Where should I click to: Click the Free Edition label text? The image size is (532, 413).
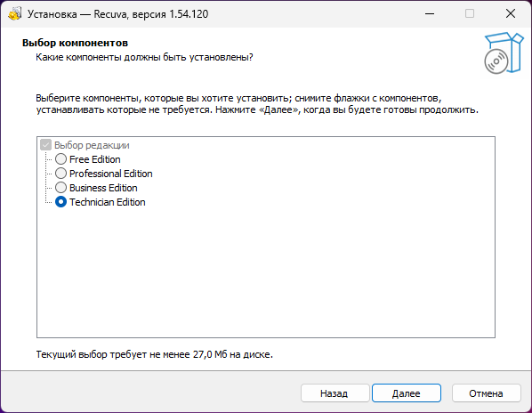pos(95,159)
